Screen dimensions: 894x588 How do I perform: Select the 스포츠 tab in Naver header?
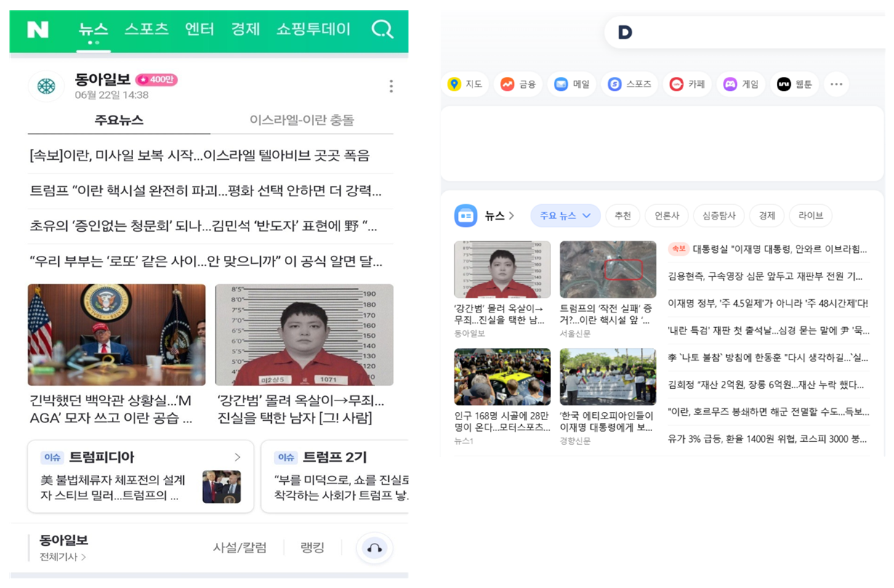pyautogui.click(x=146, y=29)
